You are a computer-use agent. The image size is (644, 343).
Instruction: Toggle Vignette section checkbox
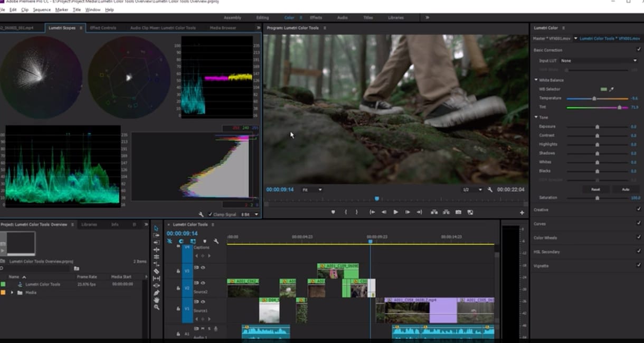[639, 266]
